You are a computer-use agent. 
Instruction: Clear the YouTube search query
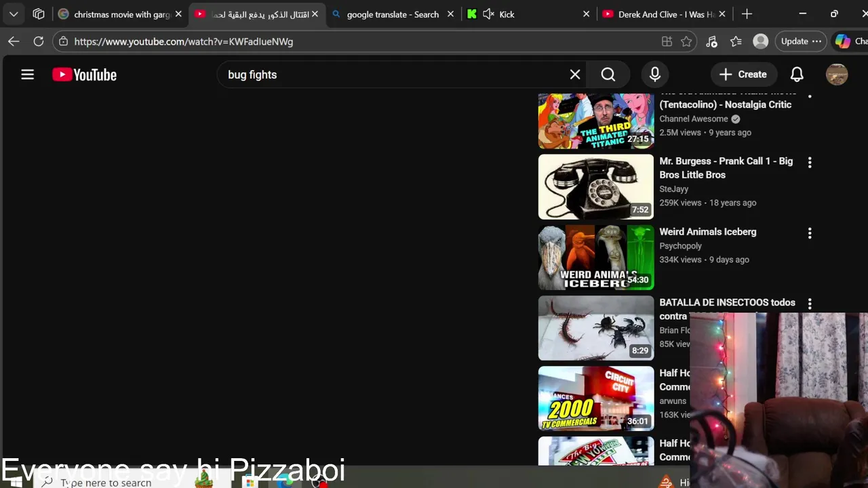click(575, 75)
